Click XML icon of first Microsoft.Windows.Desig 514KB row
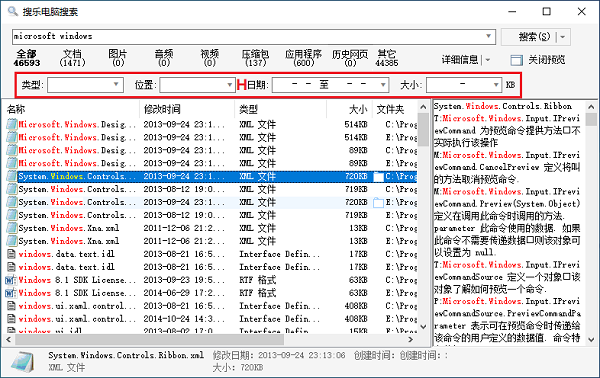600x378 pixels. (x=12, y=124)
